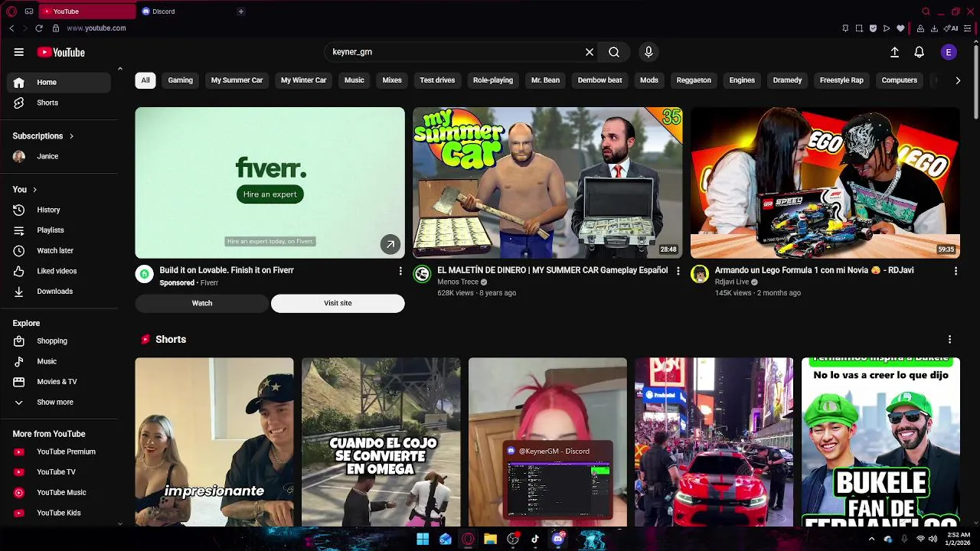Screen dimensions: 980x551
Task: Open YouTube Premium link
Action: 58,452
